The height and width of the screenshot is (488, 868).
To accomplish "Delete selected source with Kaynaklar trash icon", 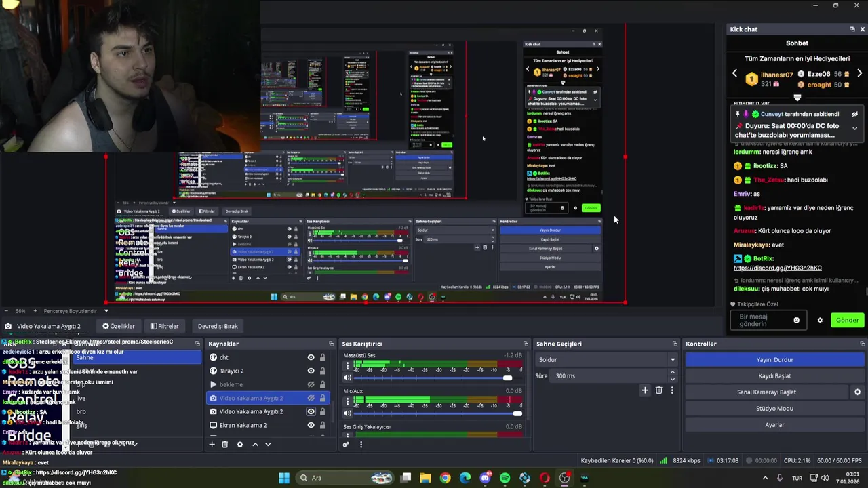I will pos(225,445).
